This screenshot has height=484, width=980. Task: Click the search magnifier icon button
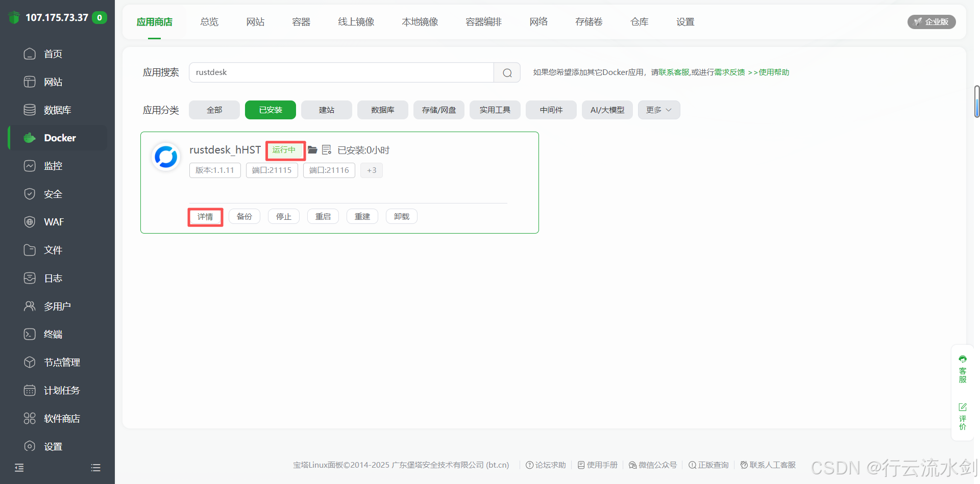(507, 72)
